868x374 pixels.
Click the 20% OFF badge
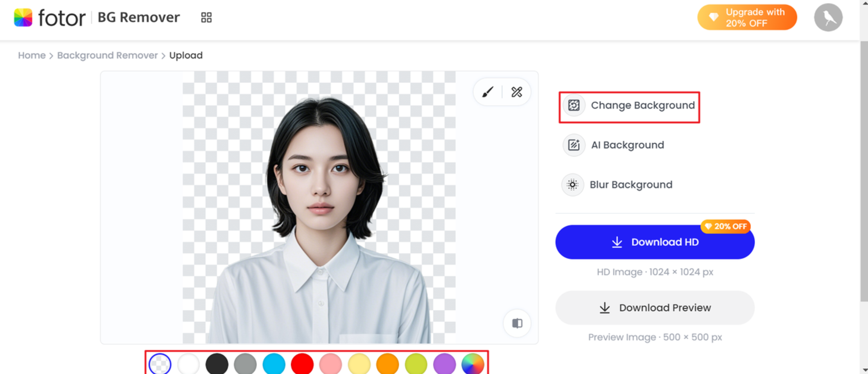tap(726, 227)
